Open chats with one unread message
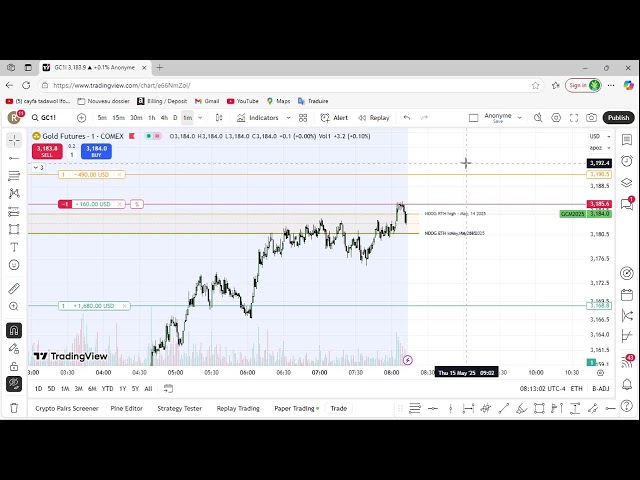 [627, 204]
